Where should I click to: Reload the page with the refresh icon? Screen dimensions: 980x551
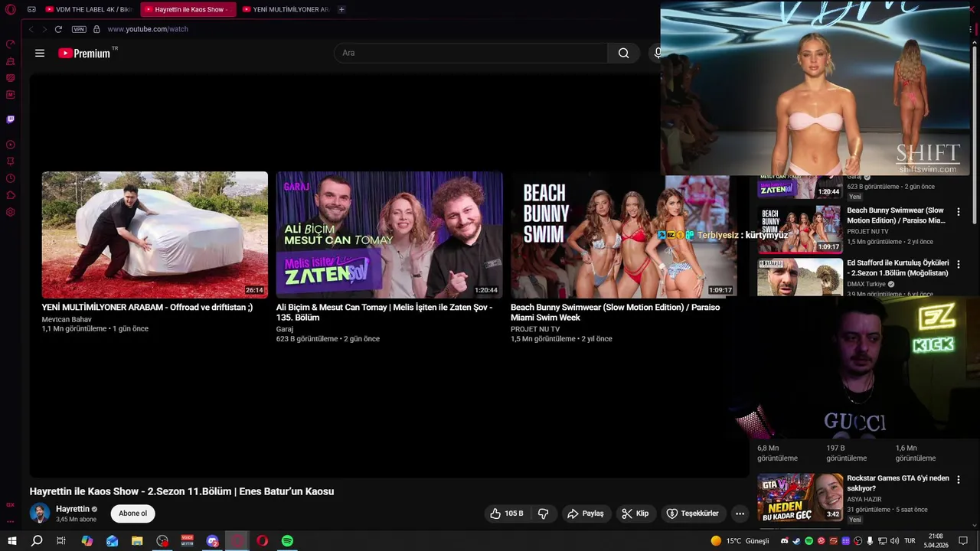(x=58, y=29)
